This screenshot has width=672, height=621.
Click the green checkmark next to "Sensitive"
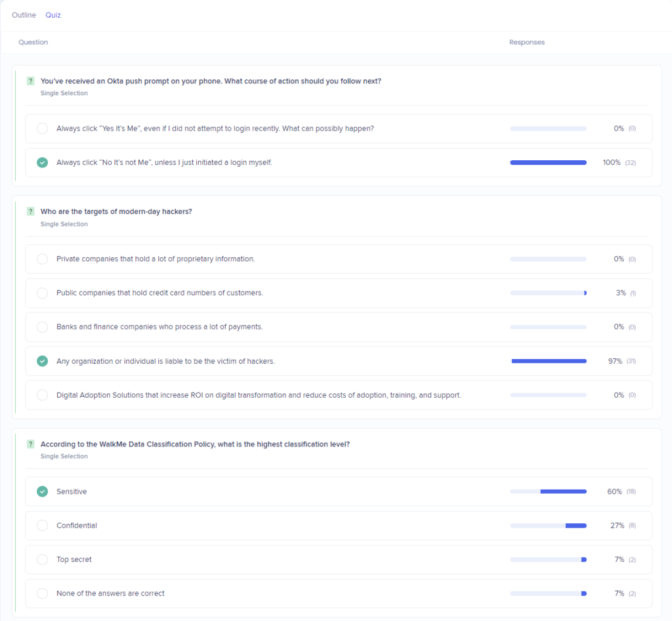[x=42, y=491]
